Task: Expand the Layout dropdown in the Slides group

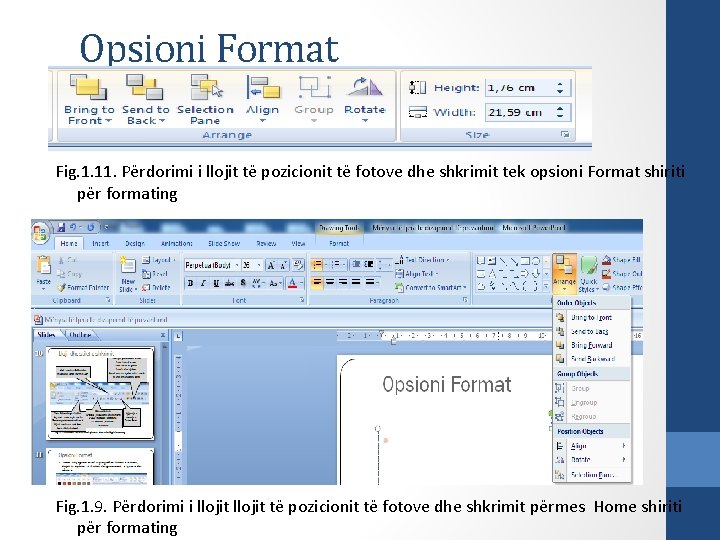Action: 159,260
